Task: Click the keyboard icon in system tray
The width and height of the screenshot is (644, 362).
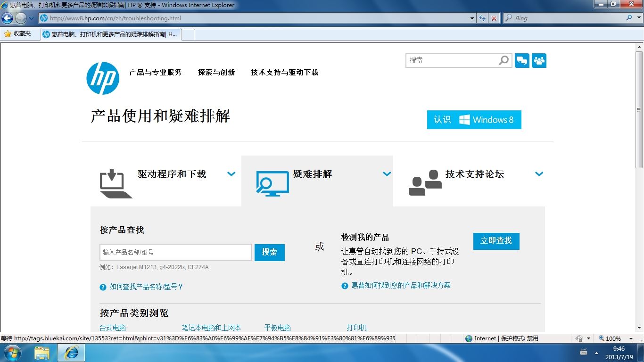Action: (x=583, y=353)
